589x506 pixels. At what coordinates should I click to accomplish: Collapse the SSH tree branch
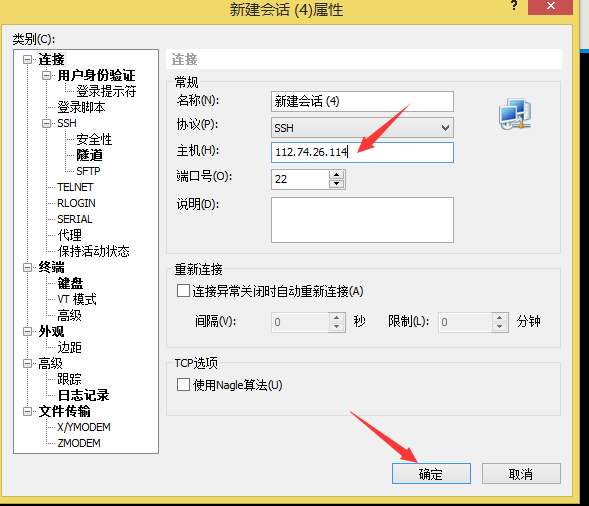[x=46, y=123]
